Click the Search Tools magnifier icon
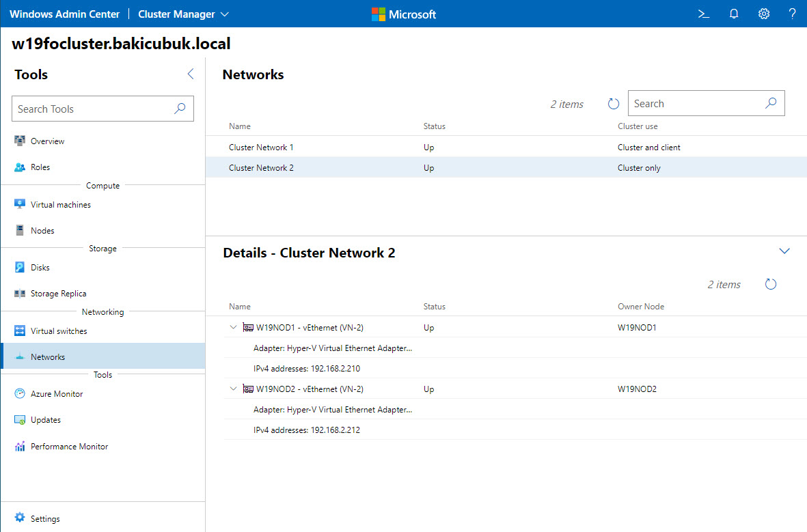This screenshot has width=807, height=532. click(x=180, y=109)
